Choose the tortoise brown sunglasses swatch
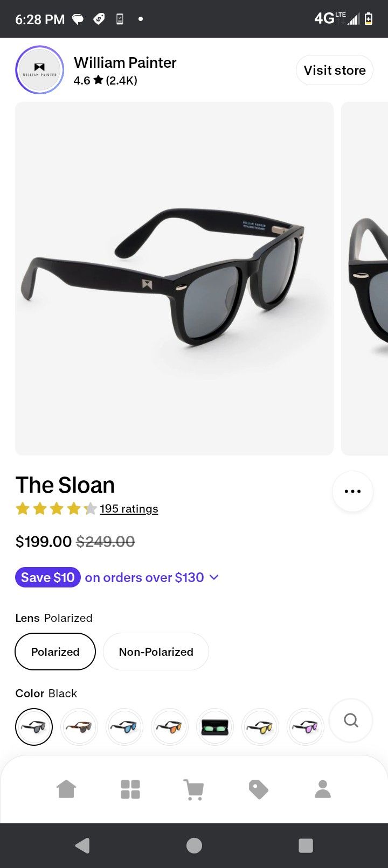Screen dimensions: 388x868 tap(79, 726)
